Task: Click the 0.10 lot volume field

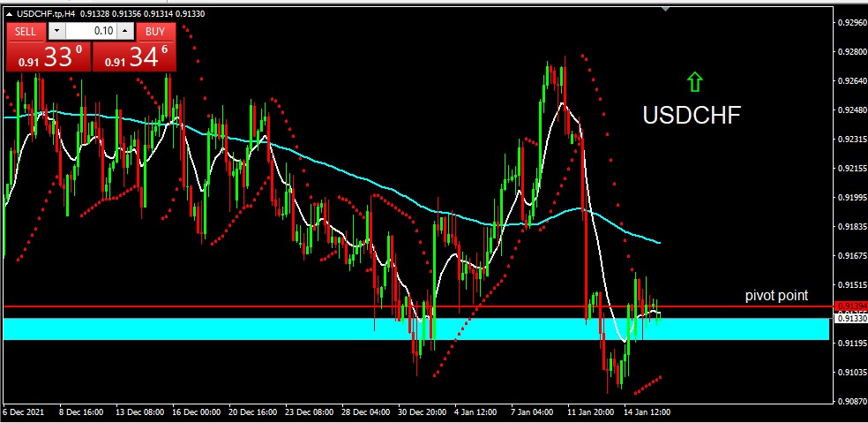Action: click(92, 31)
